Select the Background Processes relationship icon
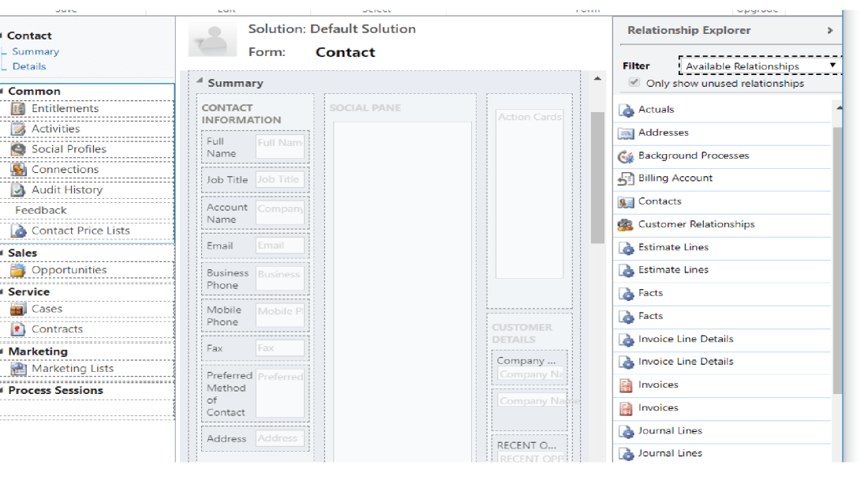Screen dimensions: 868x488 coord(626,156)
